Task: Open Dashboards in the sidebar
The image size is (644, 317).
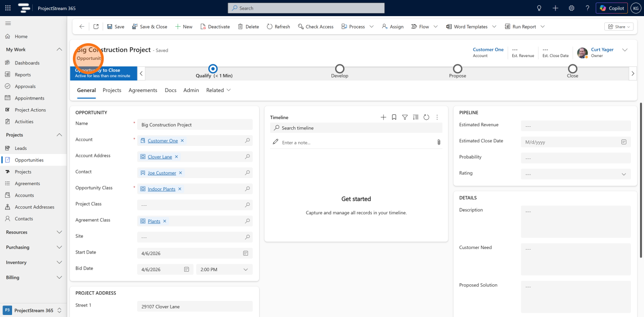Action: [x=27, y=63]
